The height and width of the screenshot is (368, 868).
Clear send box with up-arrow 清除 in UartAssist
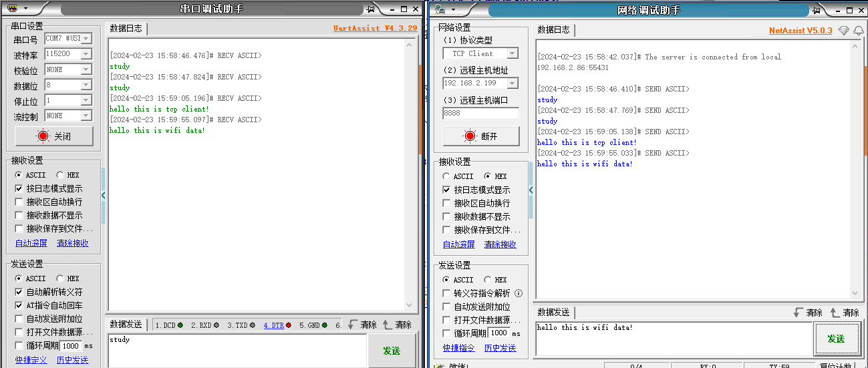tap(397, 325)
